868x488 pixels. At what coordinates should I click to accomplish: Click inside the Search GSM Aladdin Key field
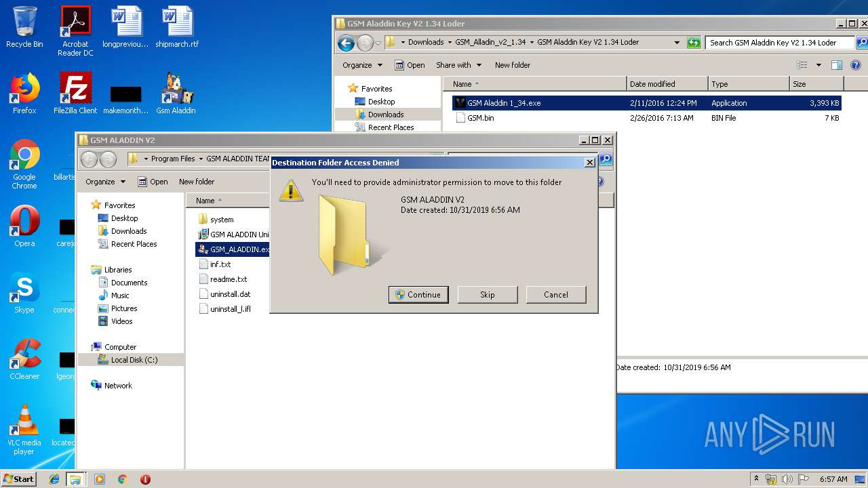pyautogui.click(x=780, y=42)
